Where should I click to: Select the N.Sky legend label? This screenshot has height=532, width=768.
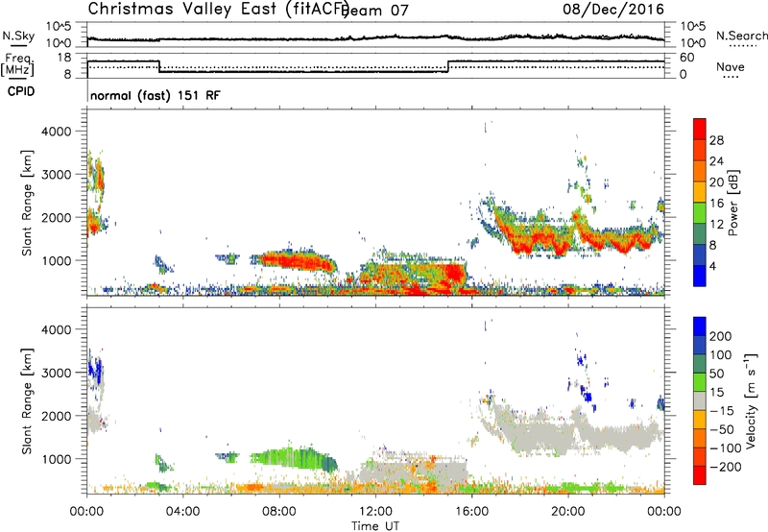point(18,36)
